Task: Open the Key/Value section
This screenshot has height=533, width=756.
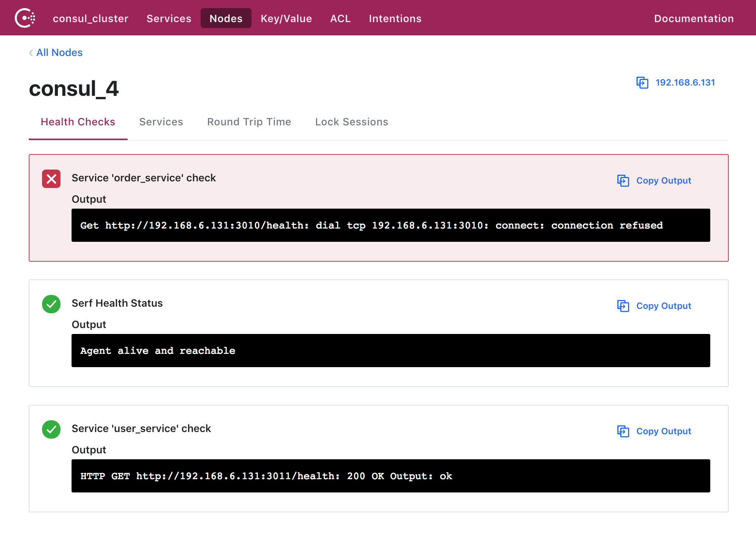Action: click(286, 18)
